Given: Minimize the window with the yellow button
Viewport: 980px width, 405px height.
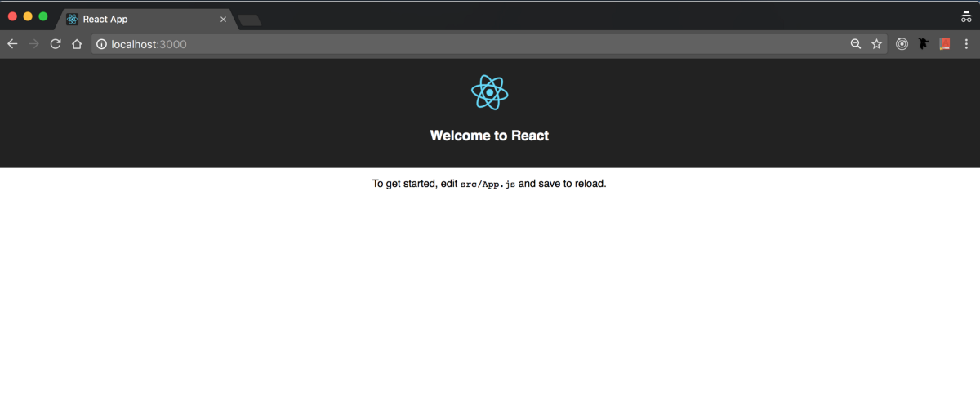Looking at the screenshot, I should click(28, 16).
